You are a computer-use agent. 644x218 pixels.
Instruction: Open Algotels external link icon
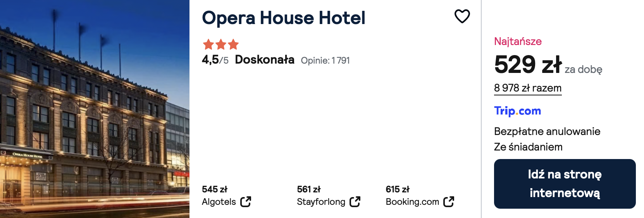pyautogui.click(x=246, y=202)
